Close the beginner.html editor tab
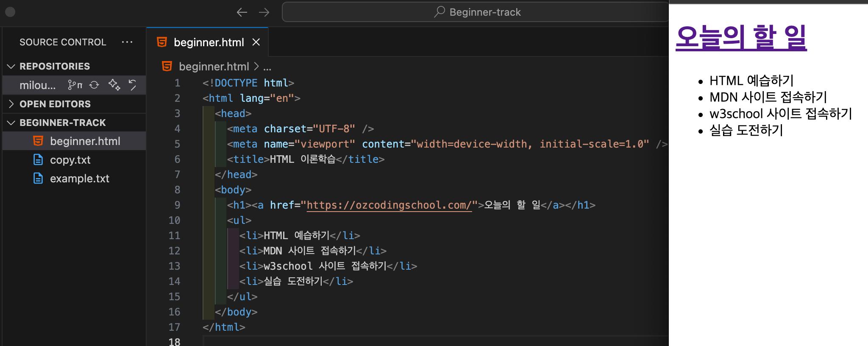This screenshot has height=346, width=868. (x=256, y=42)
